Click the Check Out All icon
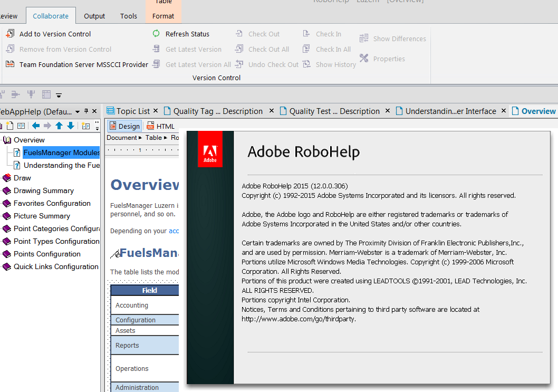The width and height of the screenshot is (558, 392). (239, 49)
